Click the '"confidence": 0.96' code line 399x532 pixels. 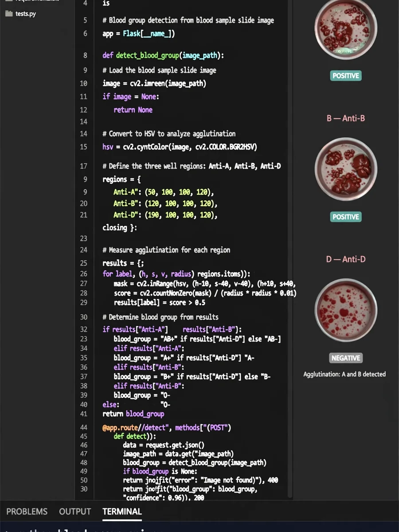163,498
